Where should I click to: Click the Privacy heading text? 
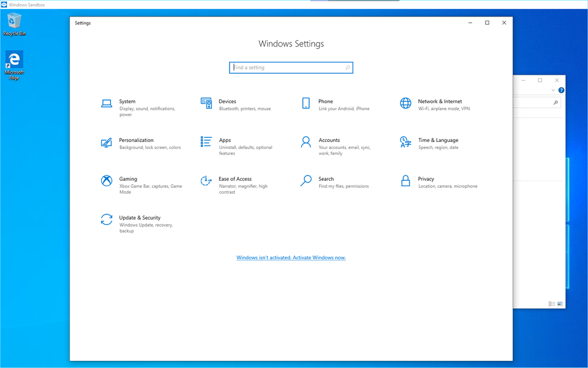click(426, 179)
